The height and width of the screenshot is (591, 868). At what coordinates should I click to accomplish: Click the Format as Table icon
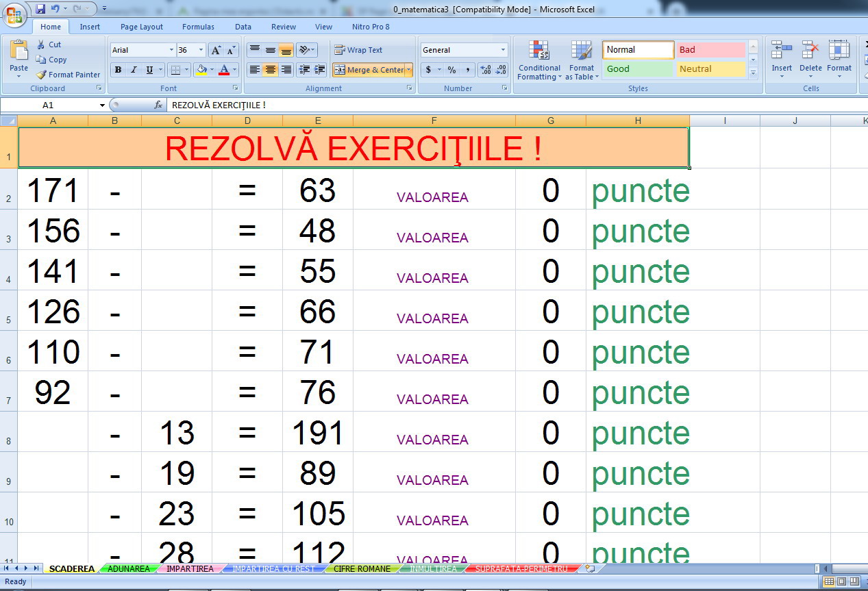[581, 60]
